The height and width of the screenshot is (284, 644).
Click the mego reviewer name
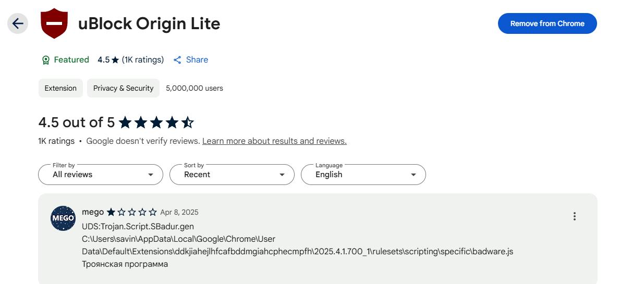pos(93,212)
